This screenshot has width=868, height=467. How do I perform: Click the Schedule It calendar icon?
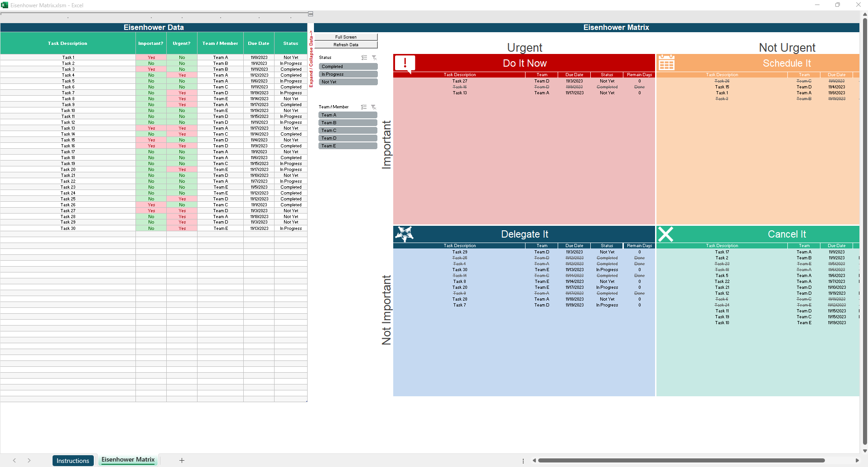[x=666, y=63]
